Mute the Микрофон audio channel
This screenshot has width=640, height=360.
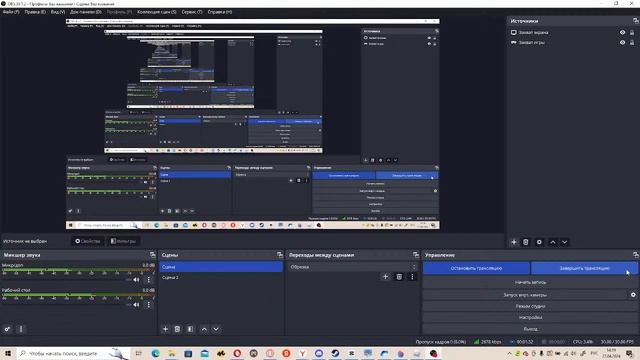coord(136,280)
